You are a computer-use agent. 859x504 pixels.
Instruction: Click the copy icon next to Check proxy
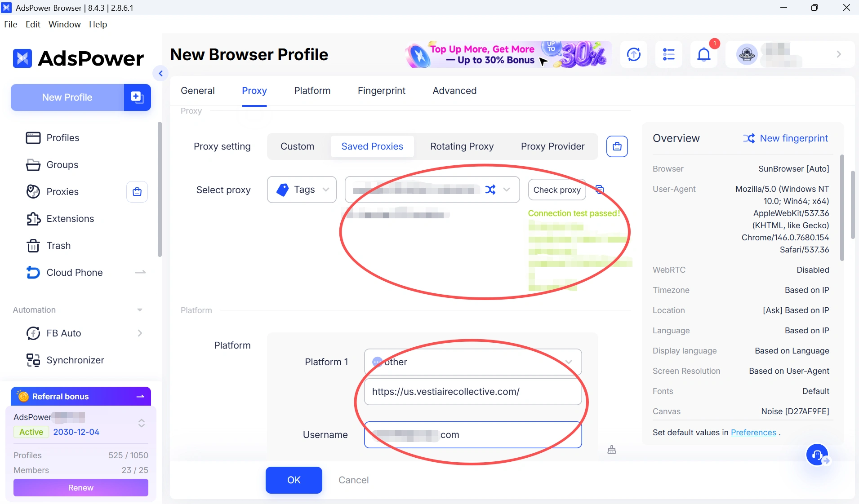(x=600, y=189)
